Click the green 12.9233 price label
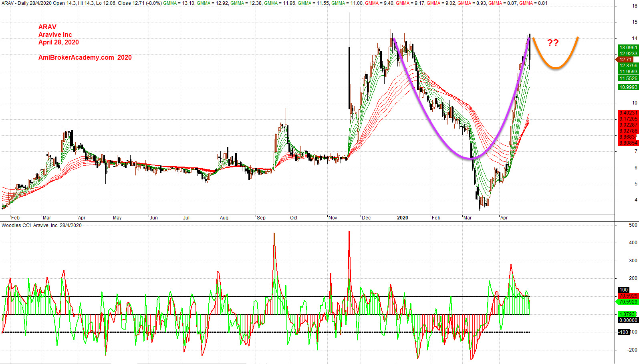The width and height of the screenshot is (639, 364). coord(628,54)
